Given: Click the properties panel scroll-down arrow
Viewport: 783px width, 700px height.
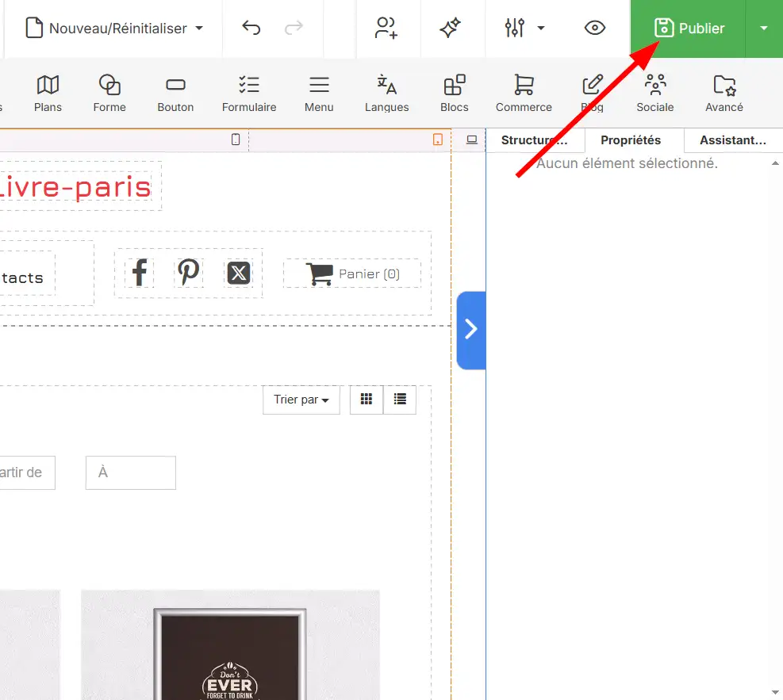Looking at the screenshot, I should click(775, 692).
